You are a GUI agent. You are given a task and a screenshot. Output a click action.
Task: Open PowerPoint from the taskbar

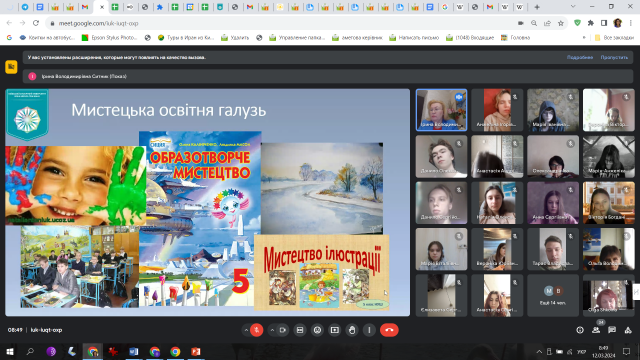(196, 351)
